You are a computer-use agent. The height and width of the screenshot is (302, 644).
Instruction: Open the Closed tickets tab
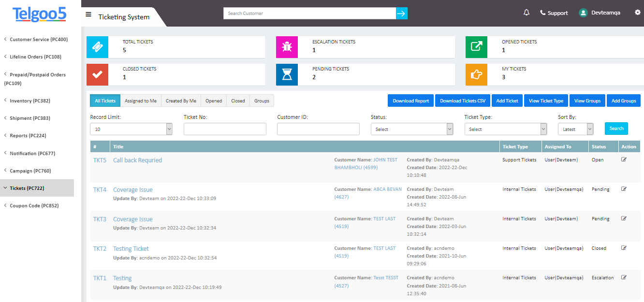(237, 101)
